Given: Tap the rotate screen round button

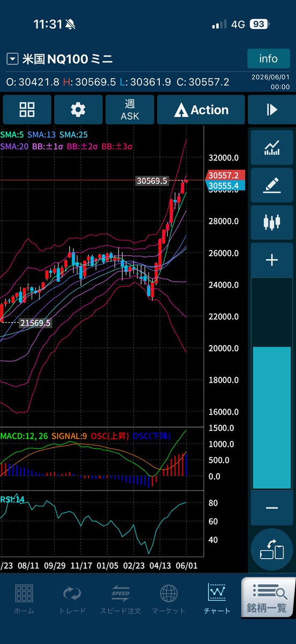Looking at the screenshot, I should pos(272,550).
